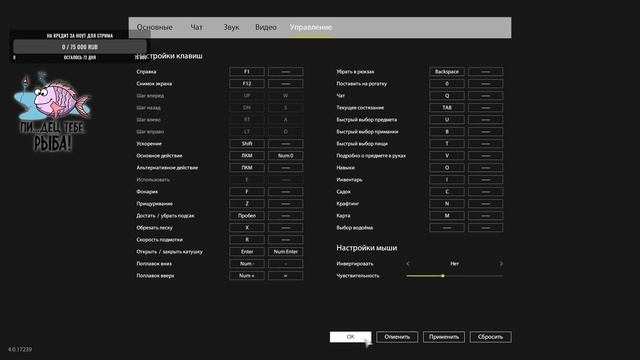Click the empty primary binding for Выбор водоёма
The width and height of the screenshot is (640, 360).
447,228
